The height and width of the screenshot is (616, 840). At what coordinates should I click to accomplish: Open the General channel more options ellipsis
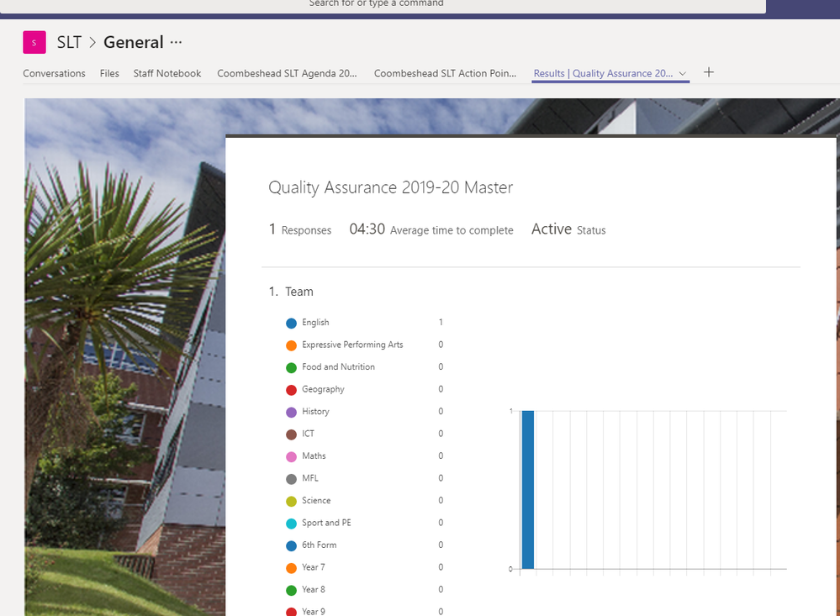[177, 42]
